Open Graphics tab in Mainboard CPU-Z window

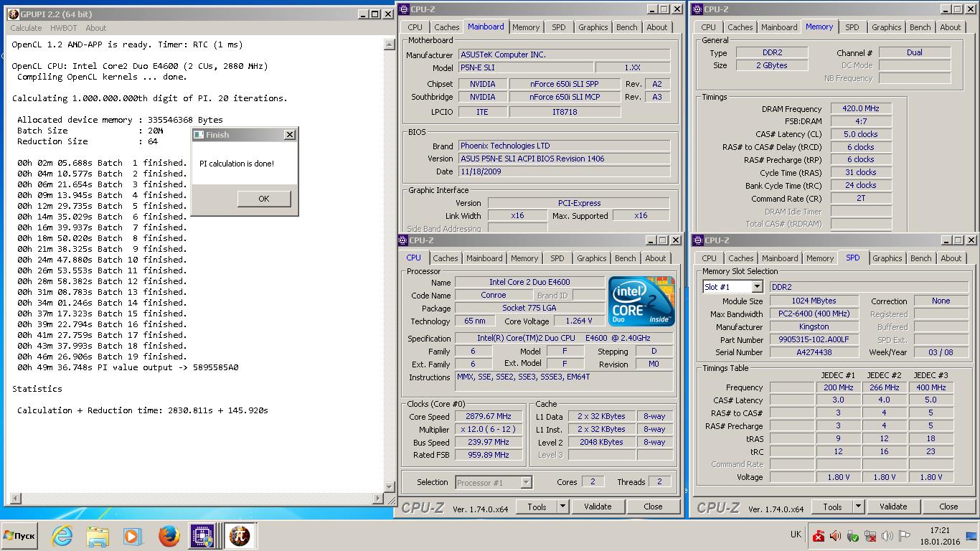[x=593, y=27]
